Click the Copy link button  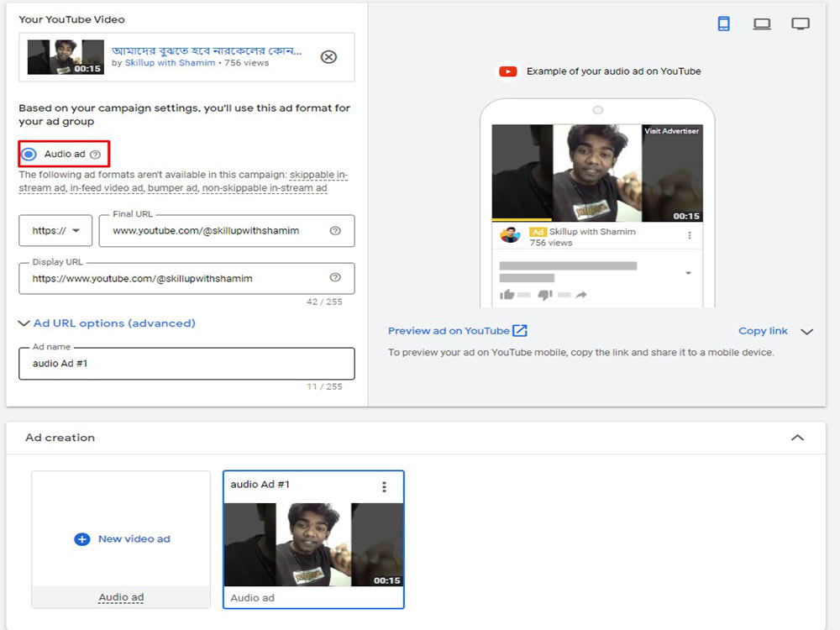click(763, 331)
